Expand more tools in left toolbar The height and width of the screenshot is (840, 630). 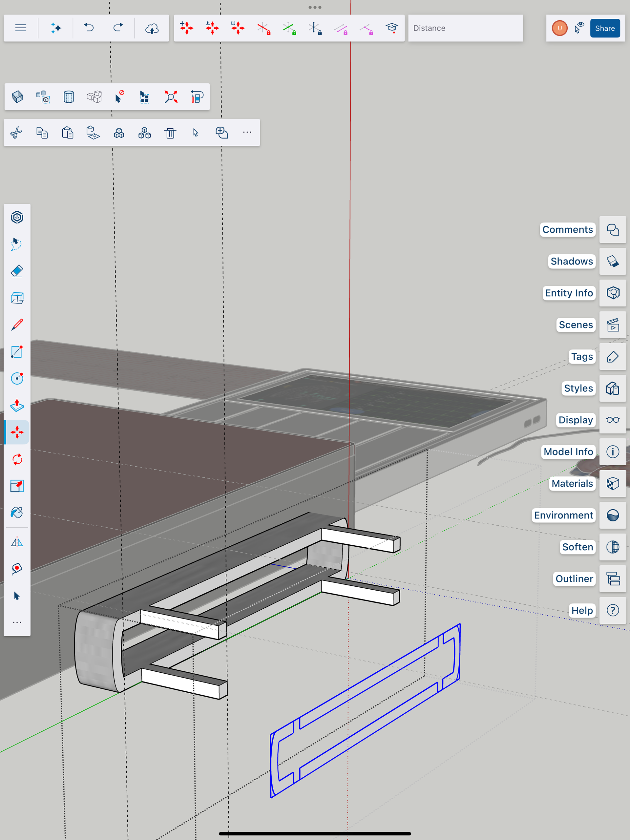[17, 622]
